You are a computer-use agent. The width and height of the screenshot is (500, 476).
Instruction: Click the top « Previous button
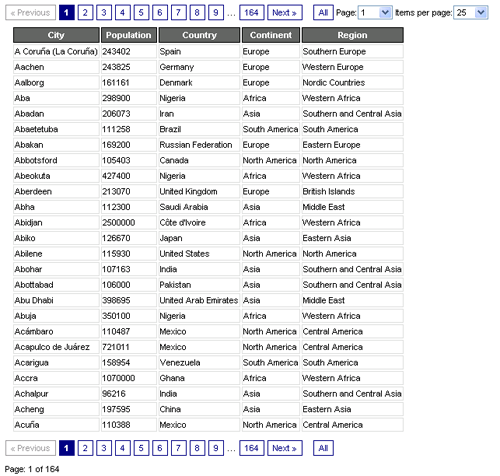coord(31,13)
